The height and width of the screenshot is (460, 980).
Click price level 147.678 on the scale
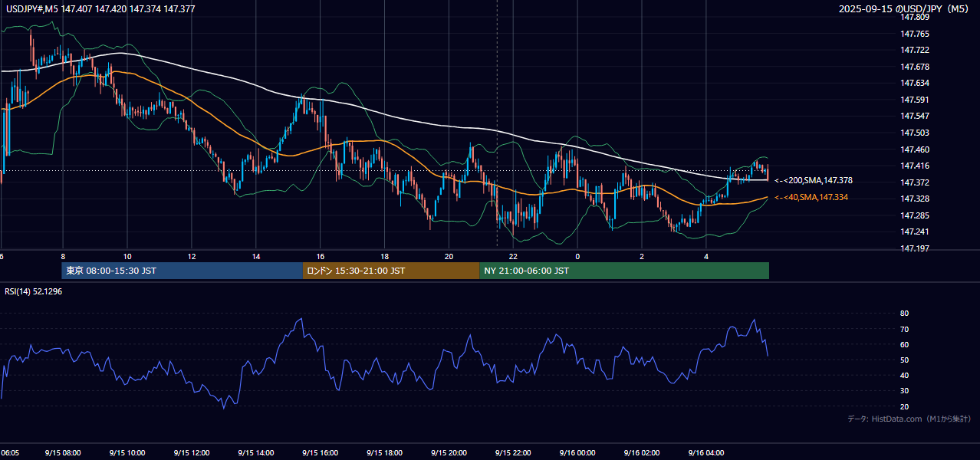914,67
